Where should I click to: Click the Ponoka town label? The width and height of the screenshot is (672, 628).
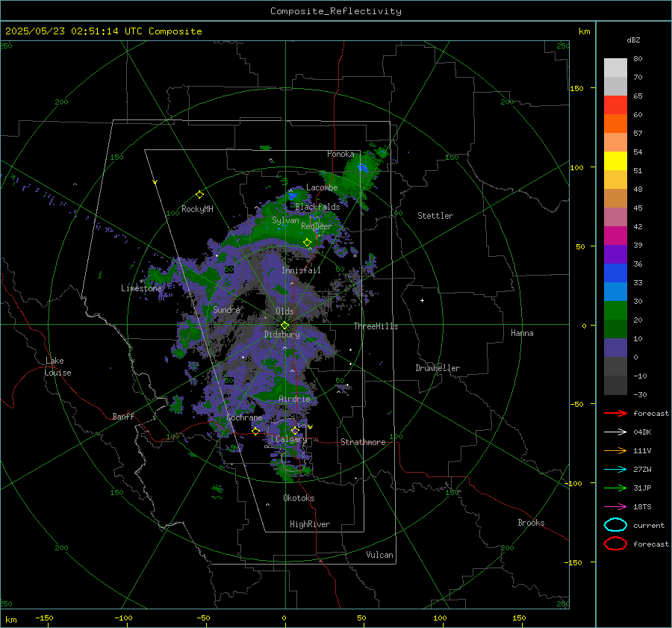(x=340, y=154)
